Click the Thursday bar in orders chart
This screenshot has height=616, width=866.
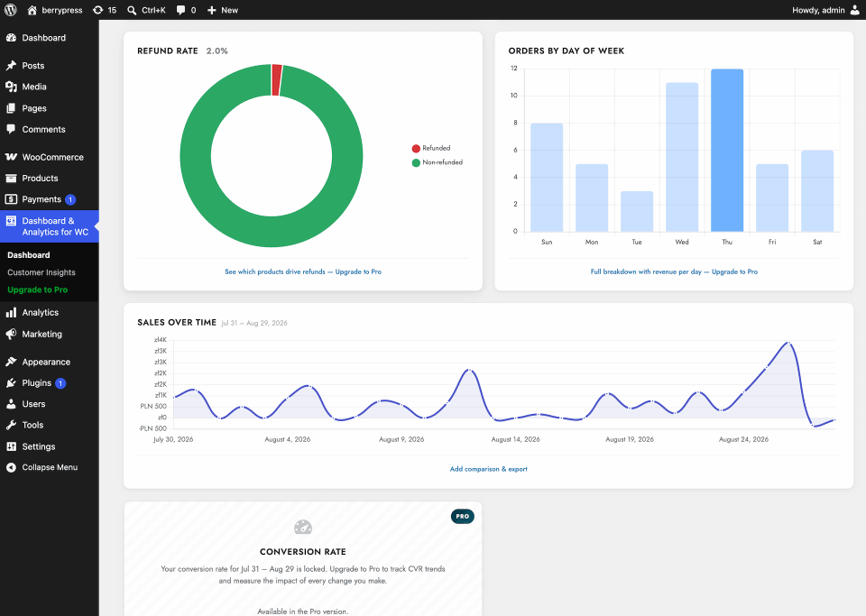[x=727, y=150]
